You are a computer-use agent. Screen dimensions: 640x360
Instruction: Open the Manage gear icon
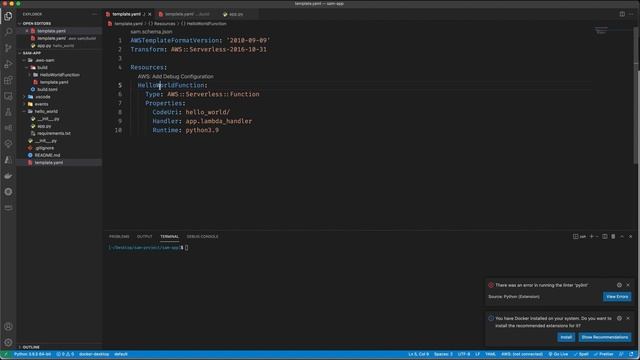pyautogui.click(x=8, y=342)
